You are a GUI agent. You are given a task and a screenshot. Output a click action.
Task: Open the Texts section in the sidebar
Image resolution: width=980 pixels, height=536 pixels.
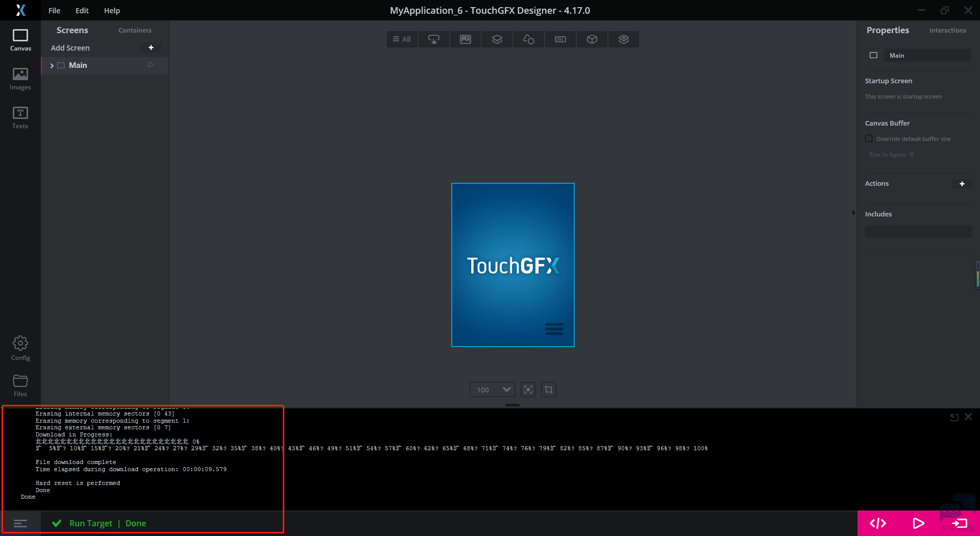pyautogui.click(x=20, y=118)
